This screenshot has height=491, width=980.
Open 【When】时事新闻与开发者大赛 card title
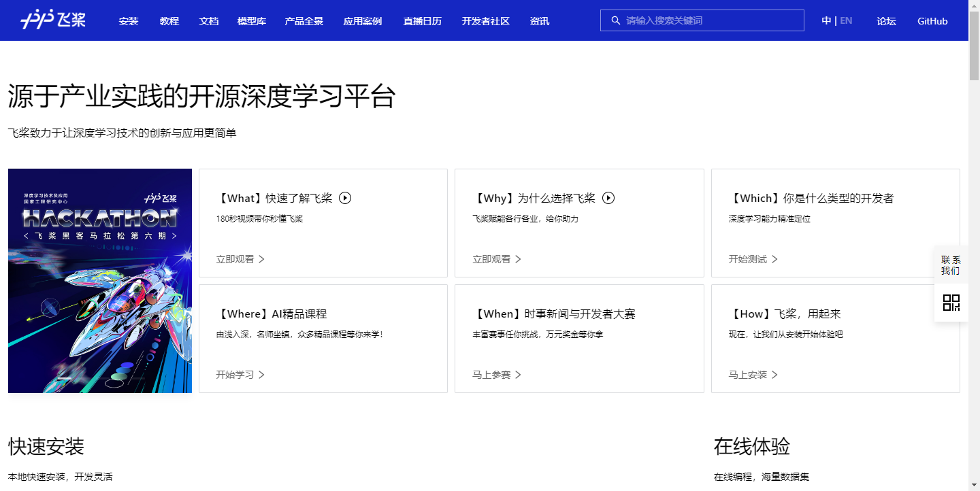point(554,314)
